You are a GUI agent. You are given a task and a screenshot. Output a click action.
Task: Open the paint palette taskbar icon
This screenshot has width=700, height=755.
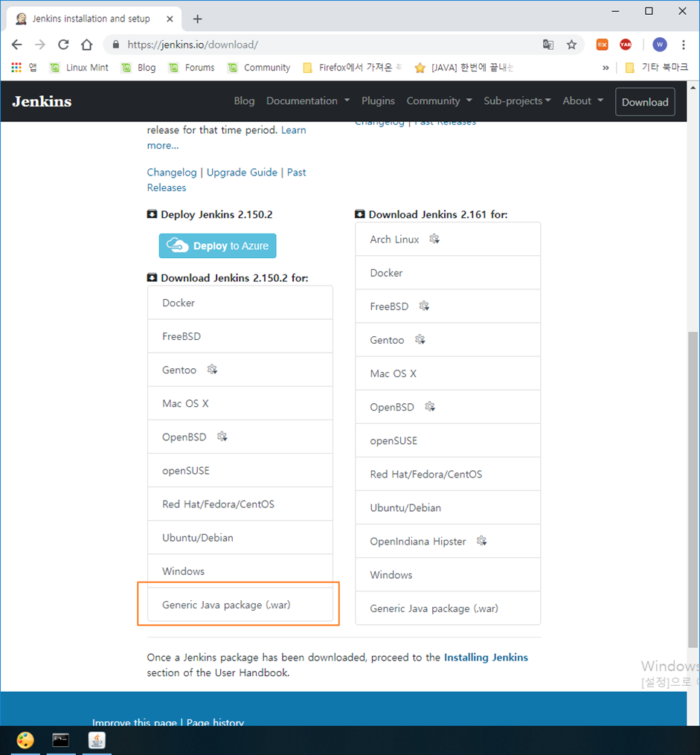click(25, 741)
